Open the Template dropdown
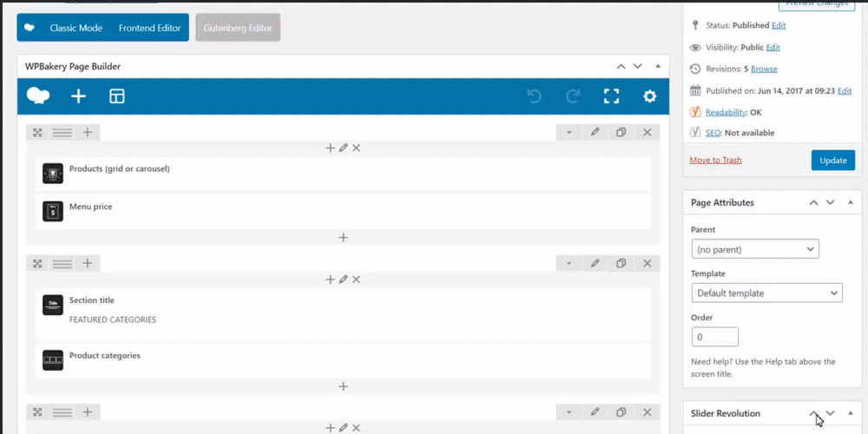 point(766,293)
